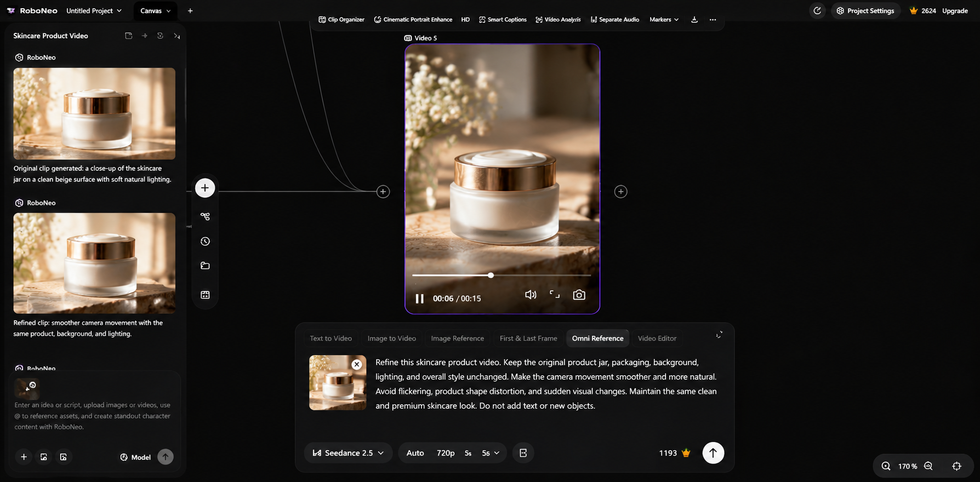Click the circular refresh icon beside Project Settings
Image resolution: width=980 pixels, height=482 pixels.
coord(817,11)
